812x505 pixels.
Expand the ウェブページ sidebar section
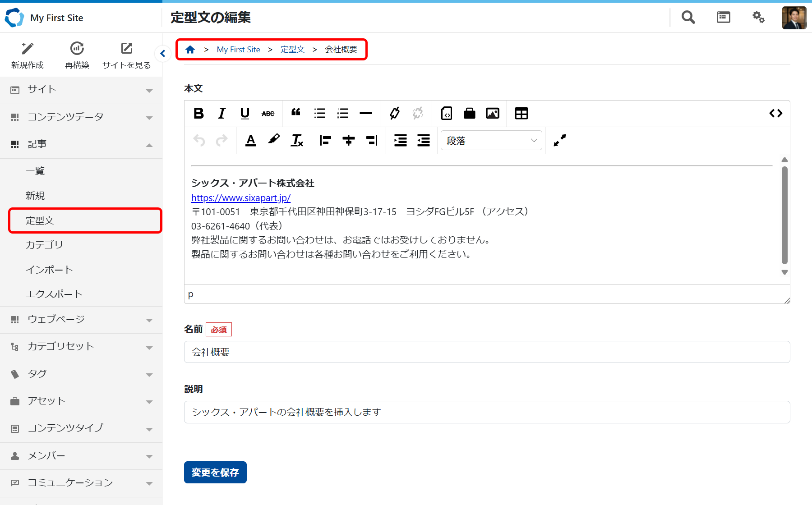coord(81,320)
